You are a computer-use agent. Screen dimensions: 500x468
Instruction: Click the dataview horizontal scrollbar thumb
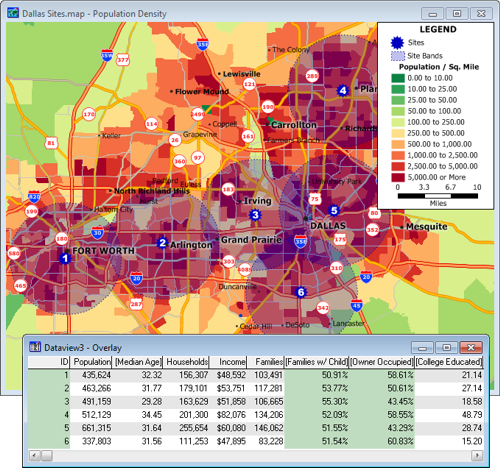[x=47, y=455]
